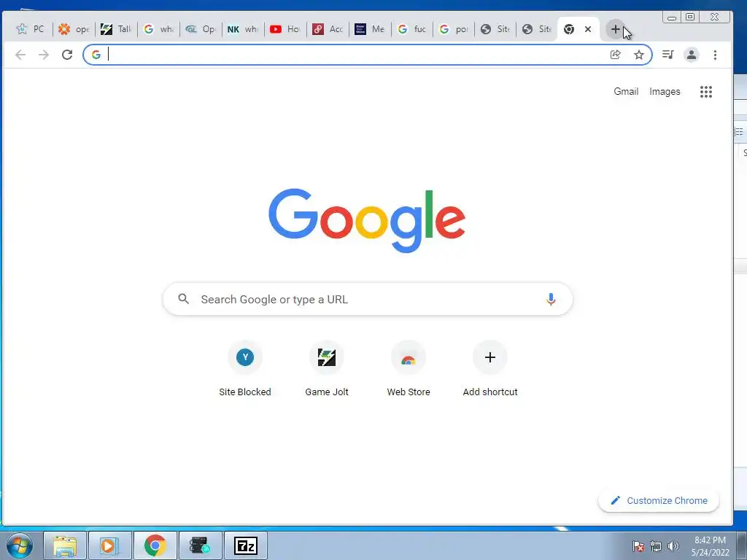Viewport: 747px width, 560px height.
Task: Click Customize Chrome button
Action: (x=659, y=500)
